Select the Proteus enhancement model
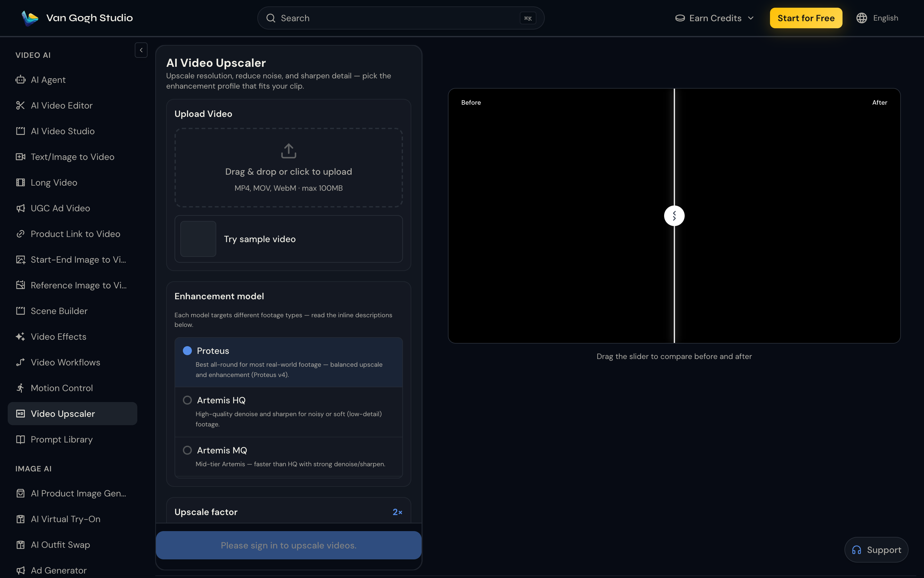The width and height of the screenshot is (924, 578). [x=289, y=362]
